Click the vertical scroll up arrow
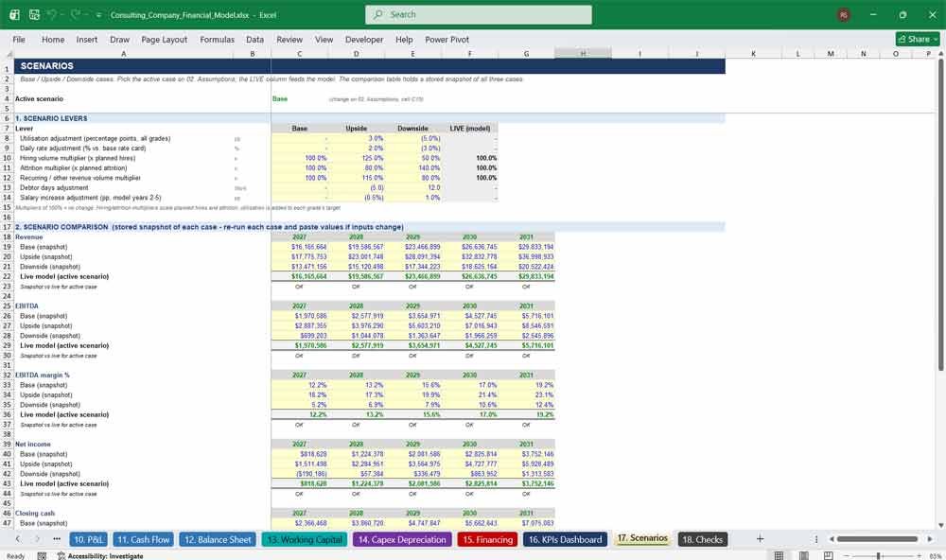The width and height of the screenshot is (946, 560). (940, 54)
